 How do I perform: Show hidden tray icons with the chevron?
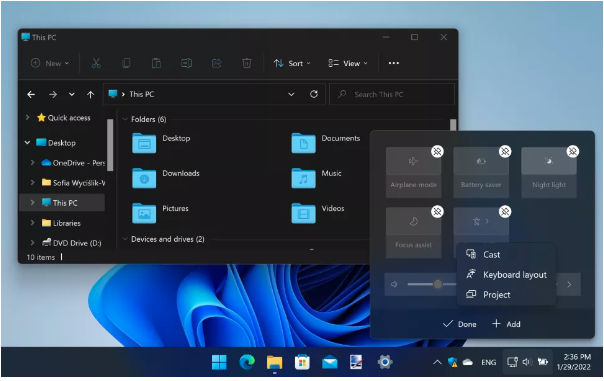(437, 362)
